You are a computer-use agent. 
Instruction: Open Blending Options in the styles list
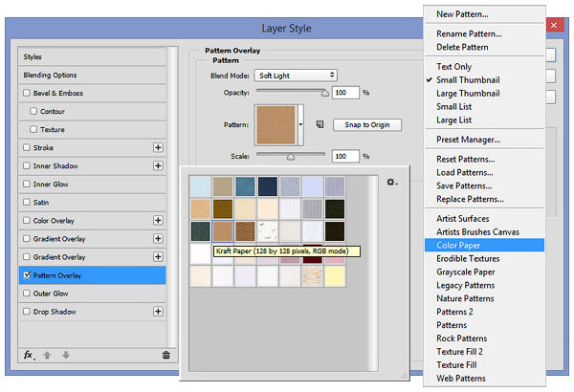51,75
